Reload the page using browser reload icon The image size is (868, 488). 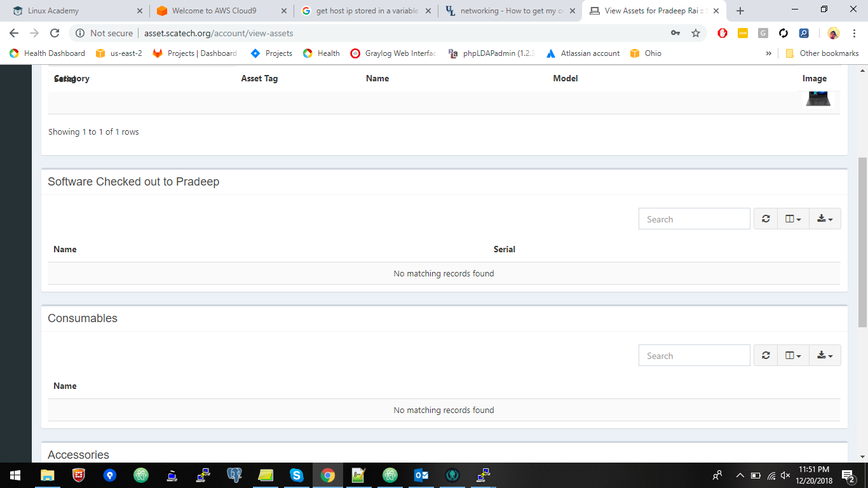pyautogui.click(x=55, y=33)
